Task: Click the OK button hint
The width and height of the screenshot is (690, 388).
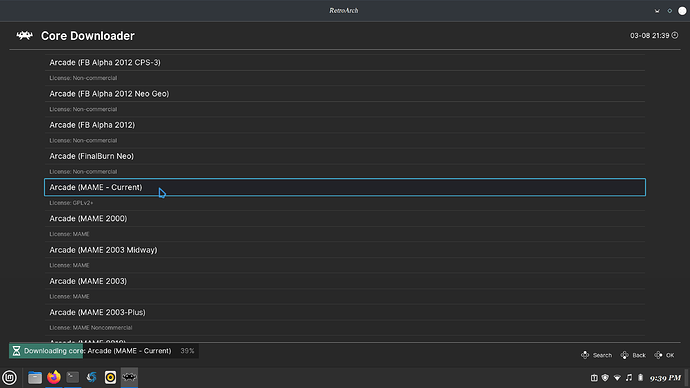Action: coord(664,355)
